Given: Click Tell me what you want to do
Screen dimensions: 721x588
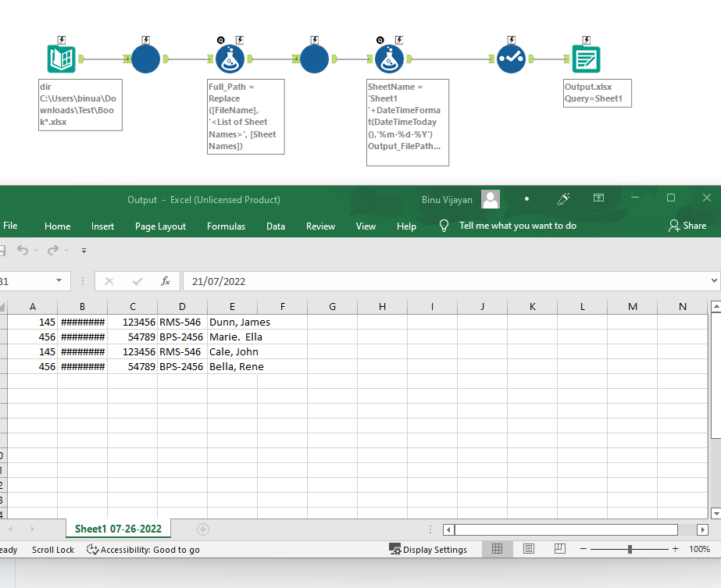Looking at the screenshot, I should point(519,226).
